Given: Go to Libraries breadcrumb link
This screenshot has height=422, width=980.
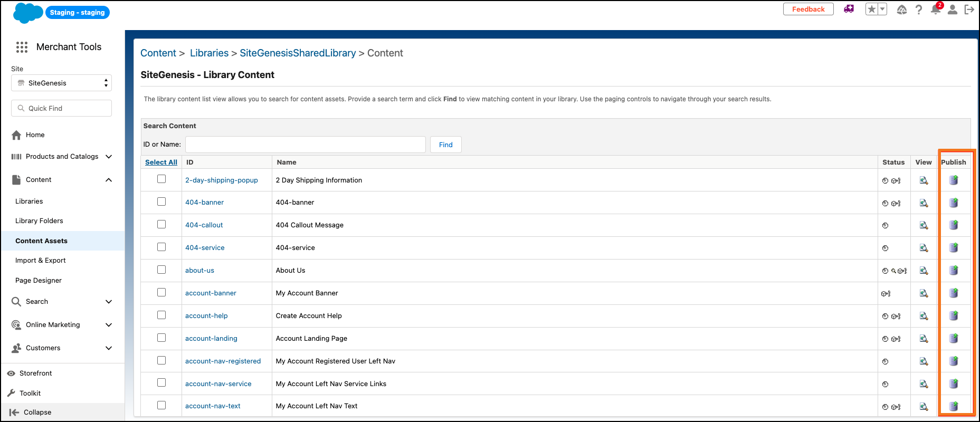Looking at the screenshot, I should pos(209,53).
